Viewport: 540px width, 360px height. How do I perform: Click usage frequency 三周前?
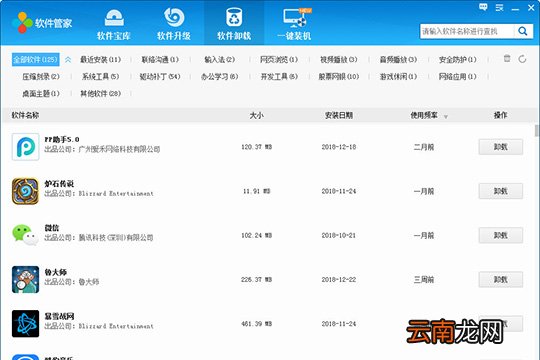pos(424,279)
